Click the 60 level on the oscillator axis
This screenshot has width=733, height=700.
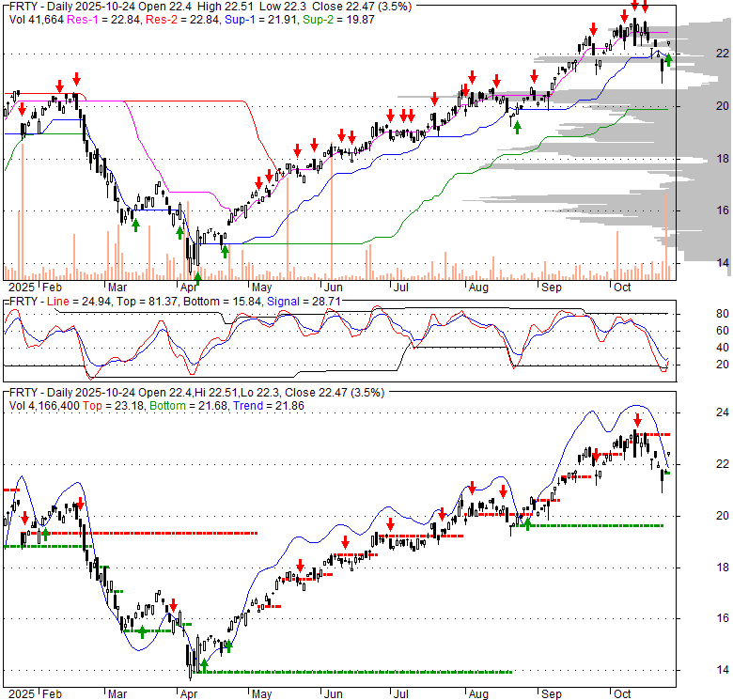[723, 331]
